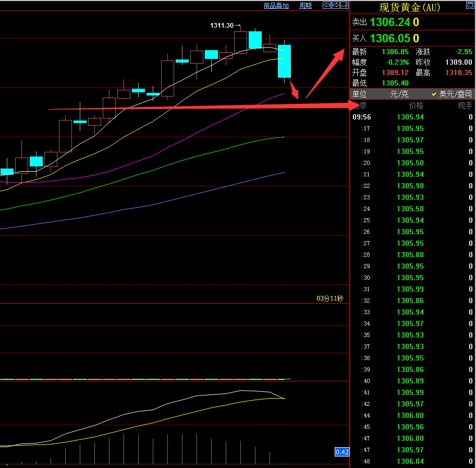Select the :24 tick price 1305.50
476x468 pixels.
[410, 209]
